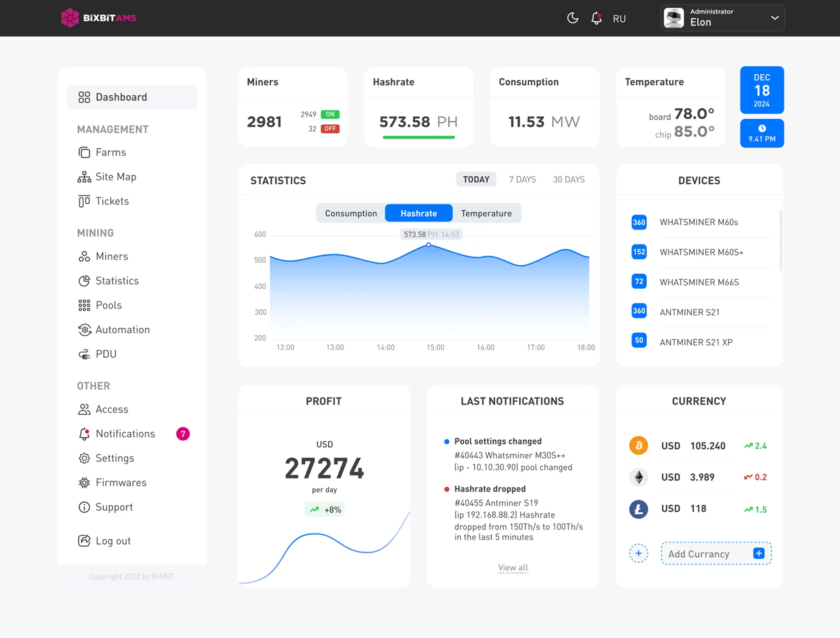
Task: Click the +8% profit trend badge
Action: [324, 510]
